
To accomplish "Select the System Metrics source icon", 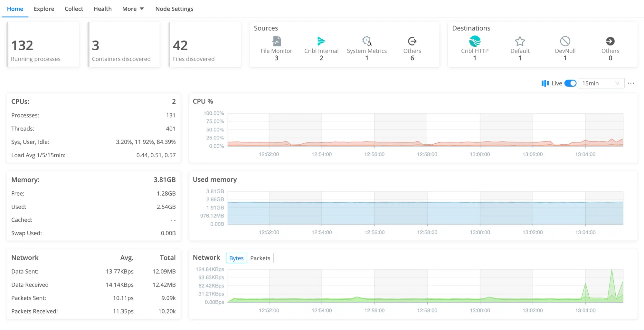I will point(366,41).
